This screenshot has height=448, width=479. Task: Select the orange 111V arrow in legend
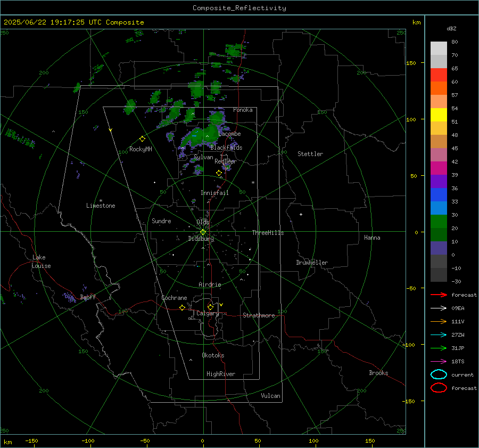[x=439, y=321]
